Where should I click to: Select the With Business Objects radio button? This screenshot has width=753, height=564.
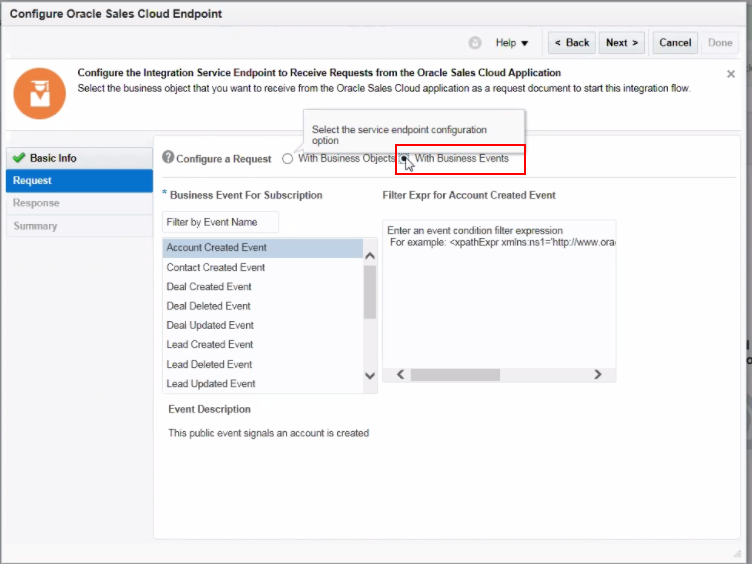(288, 159)
